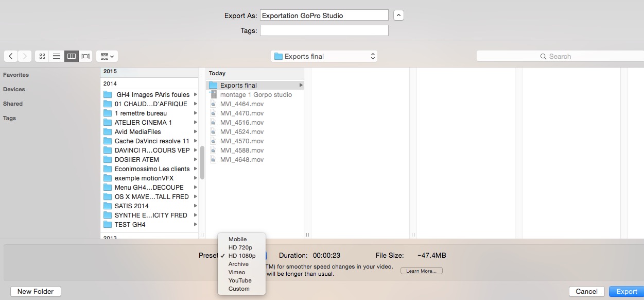Select the column view button
This screenshot has width=644, height=300.
click(x=72, y=56)
